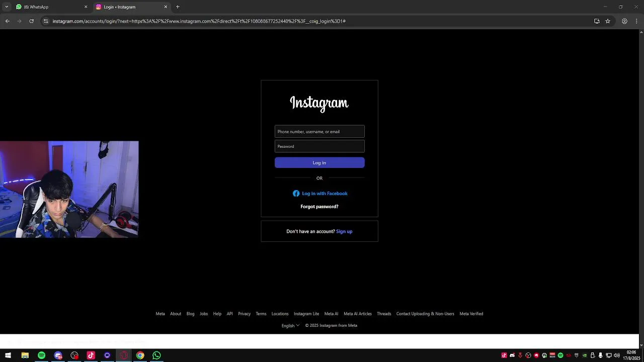Open the Jobs footer link

click(204, 314)
